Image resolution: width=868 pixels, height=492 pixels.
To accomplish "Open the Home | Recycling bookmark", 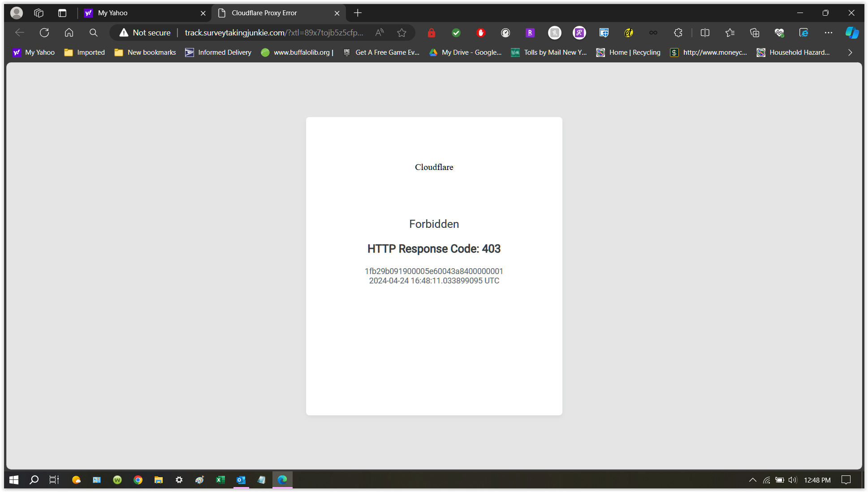I will pos(628,52).
